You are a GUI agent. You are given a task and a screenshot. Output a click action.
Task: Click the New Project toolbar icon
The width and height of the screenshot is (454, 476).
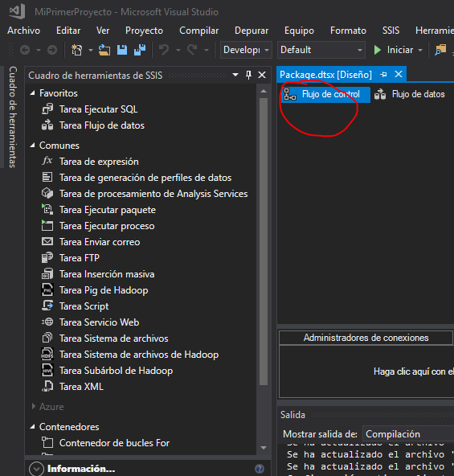pyautogui.click(x=77, y=50)
